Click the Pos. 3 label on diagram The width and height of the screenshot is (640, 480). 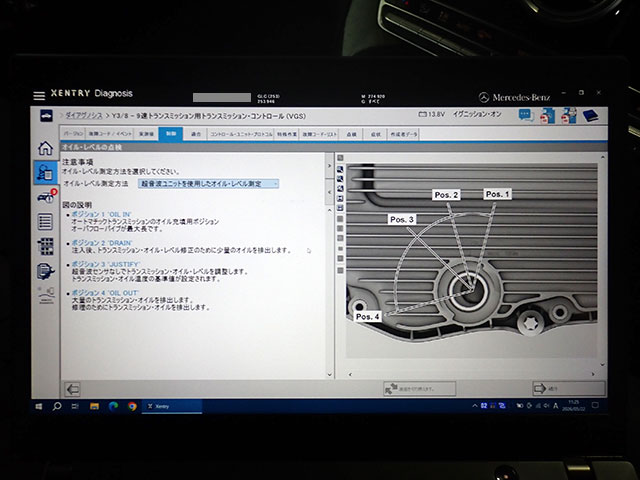402,220
